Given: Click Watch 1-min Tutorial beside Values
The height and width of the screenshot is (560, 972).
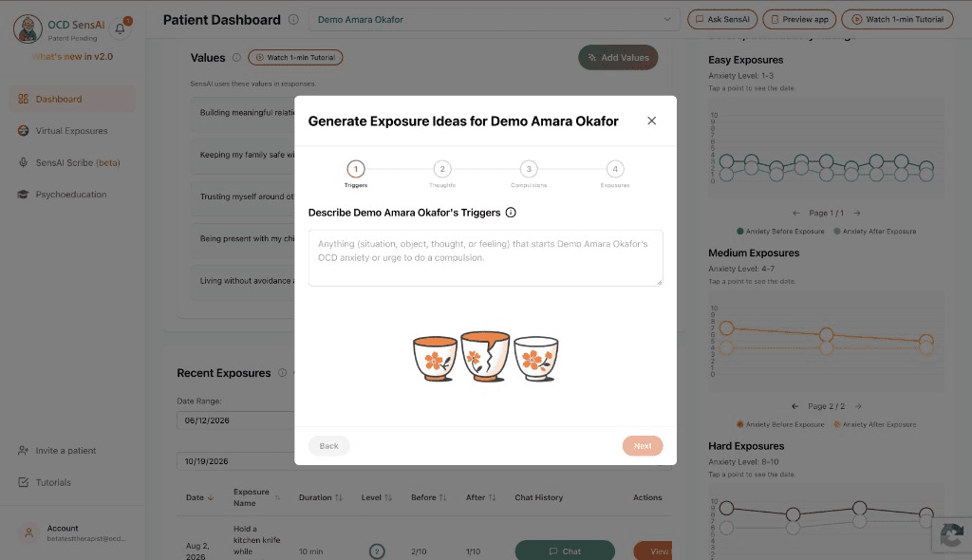Looking at the screenshot, I should click(295, 58).
